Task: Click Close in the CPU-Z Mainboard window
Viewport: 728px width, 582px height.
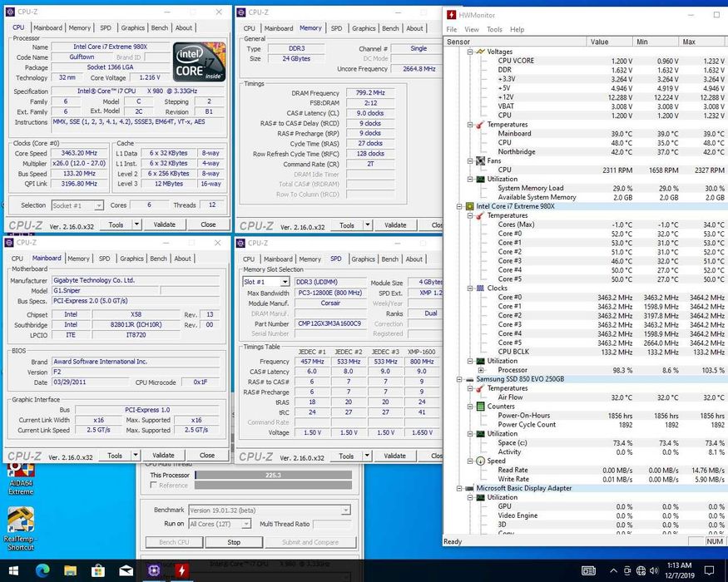Action: click(x=207, y=456)
